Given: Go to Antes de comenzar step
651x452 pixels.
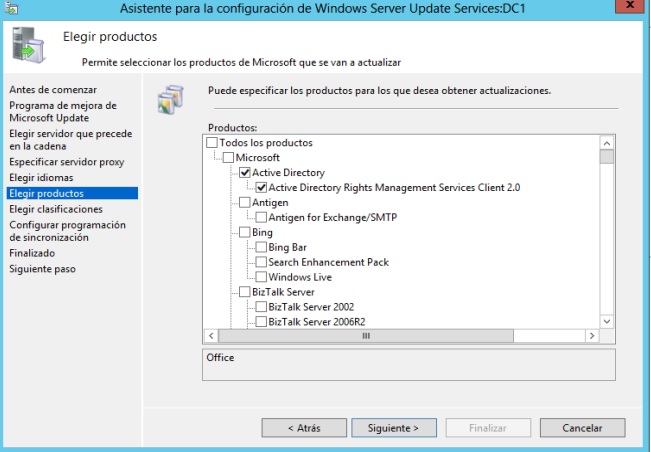Looking at the screenshot, I should [53, 90].
